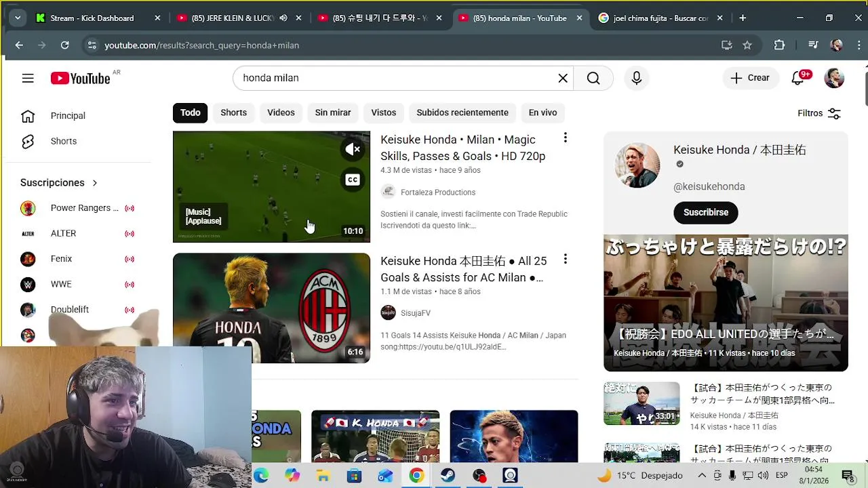The height and width of the screenshot is (488, 868).
Task: Open weather widget 15°C Despejado
Action: [x=640, y=476]
